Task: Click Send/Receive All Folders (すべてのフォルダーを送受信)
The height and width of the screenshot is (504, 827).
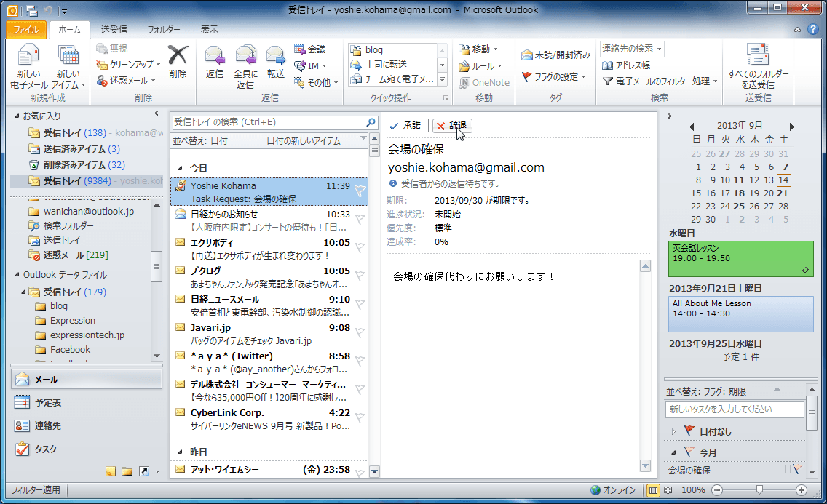Action: tap(758, 66)
